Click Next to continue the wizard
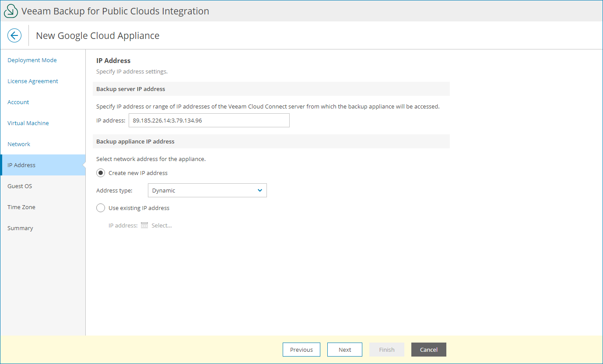The width and height of the screenshot is (603, 364). pos(344,350)
